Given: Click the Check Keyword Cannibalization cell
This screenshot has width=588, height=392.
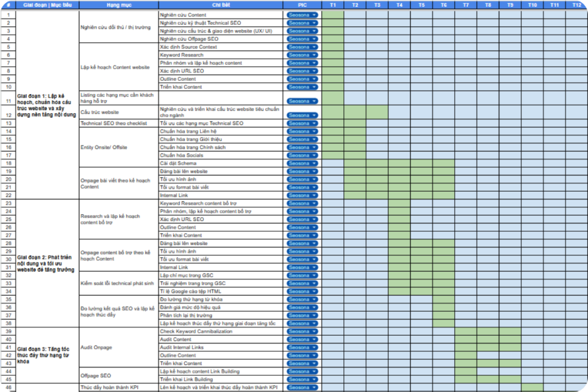Looking at the screenshot, I should point(221,332).
